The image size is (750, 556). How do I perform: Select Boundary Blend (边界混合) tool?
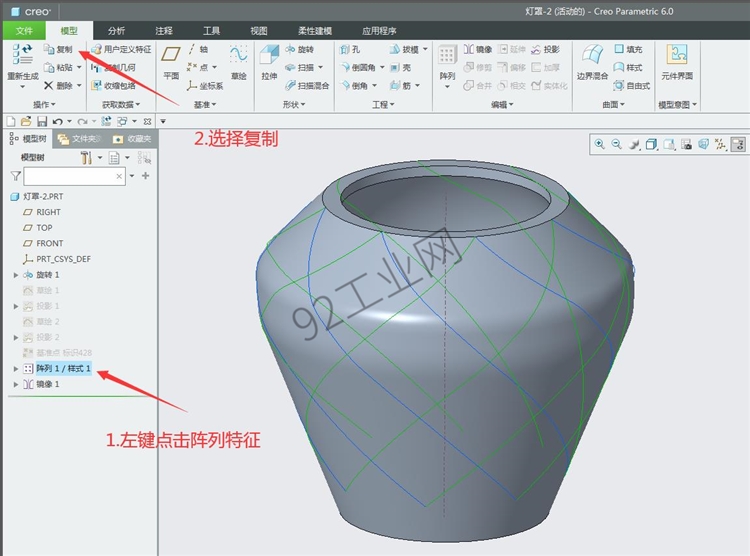(x=592, y=62)
